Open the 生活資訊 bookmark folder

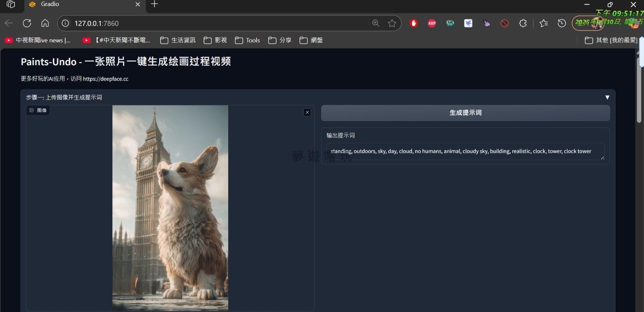178,40
